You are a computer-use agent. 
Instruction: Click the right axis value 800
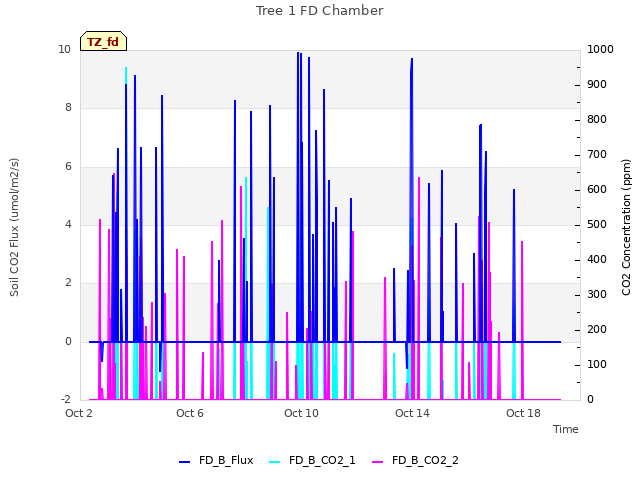pyautogui.click(x=597, y=120)
